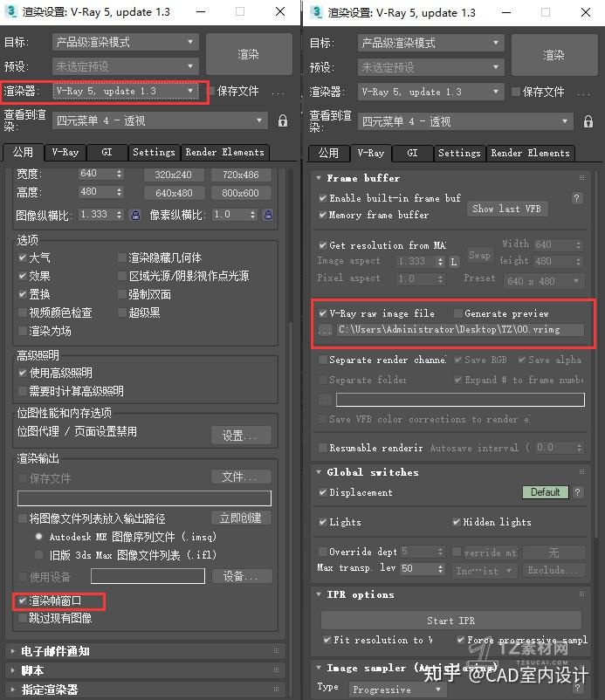Click save file ellipsis in left window
The width and height of the screenshot is (605, 700).
click(278, 93)
